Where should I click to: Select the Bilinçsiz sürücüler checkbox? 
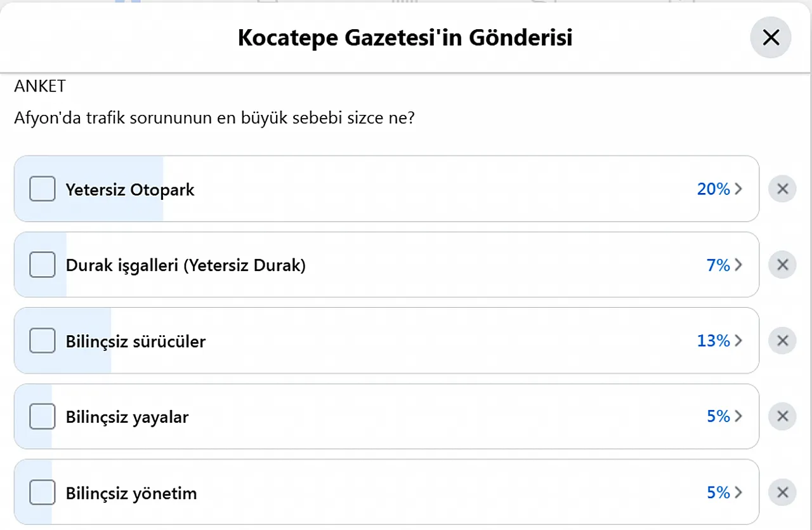[x=43, y=341]
